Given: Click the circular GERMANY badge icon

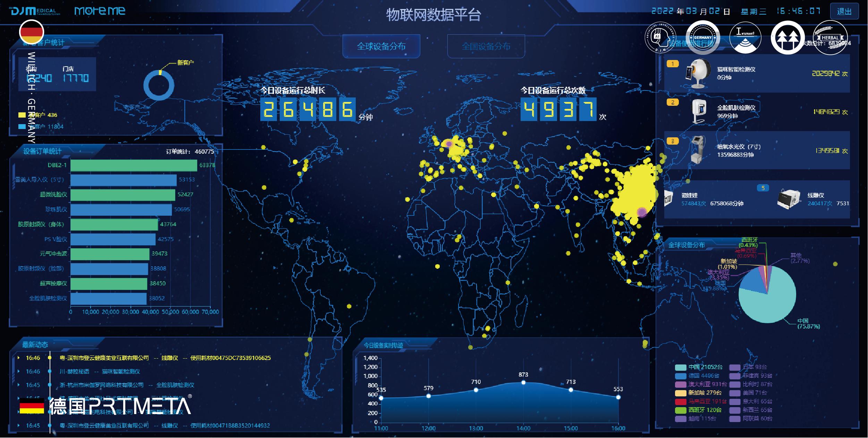Looking at the screenshot, I should coord(703,37).
